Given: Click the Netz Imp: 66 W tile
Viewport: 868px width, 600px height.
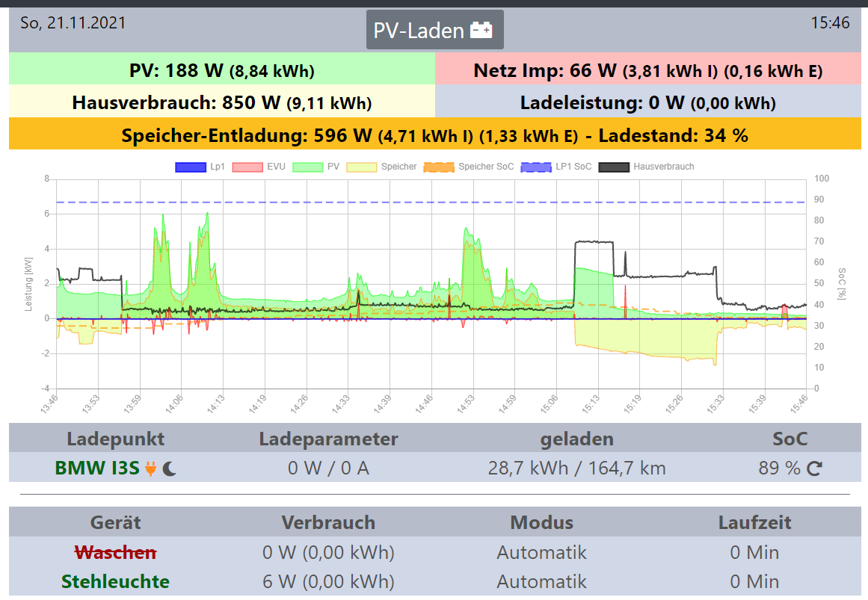Looking at the screenshot, I should pos(648,69).
